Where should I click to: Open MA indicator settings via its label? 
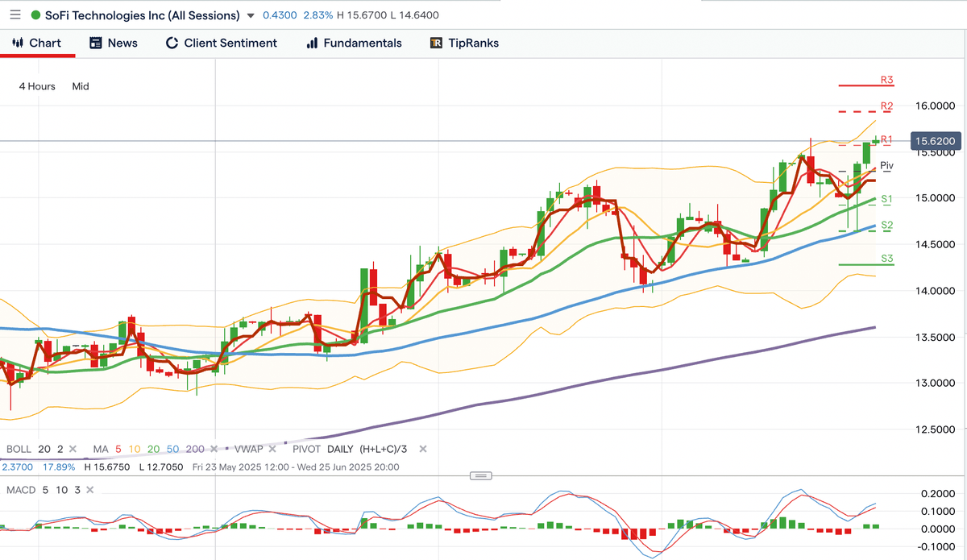click(x=100, y=449)
